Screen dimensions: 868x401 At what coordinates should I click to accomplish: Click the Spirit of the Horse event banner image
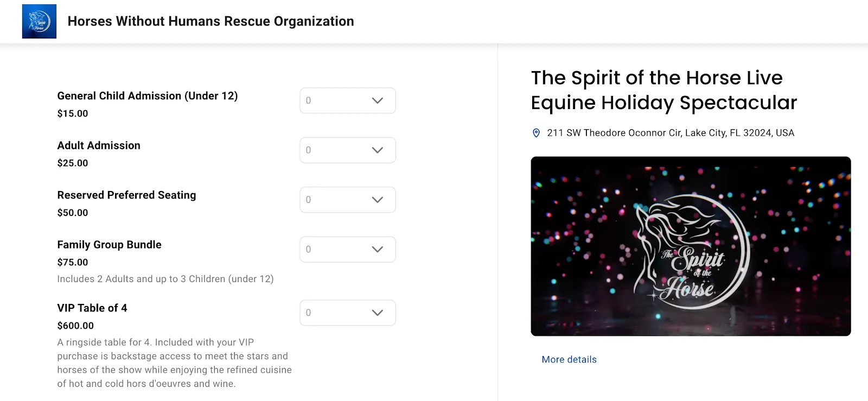point(691,246)
